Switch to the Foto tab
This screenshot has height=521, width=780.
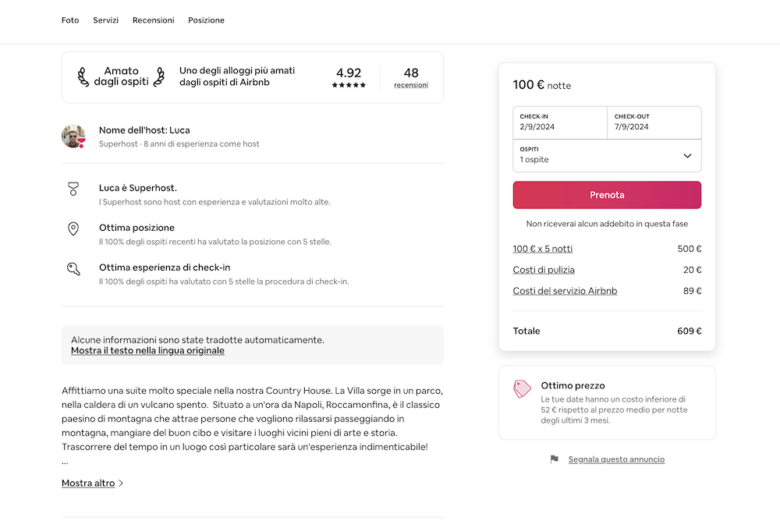tap(70, 20)
